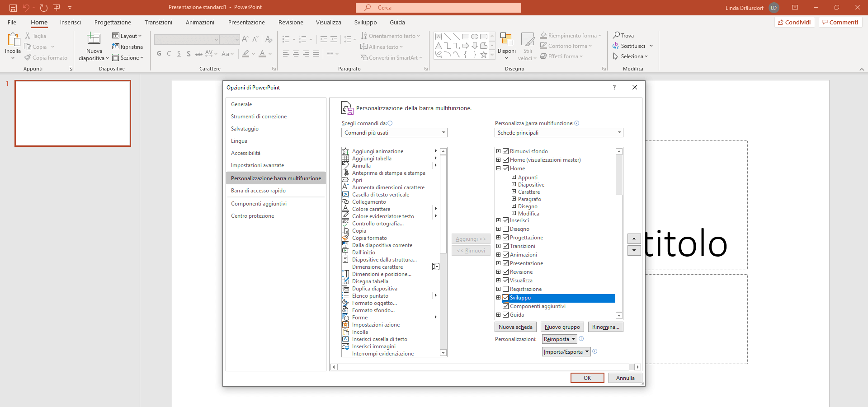Click the Cancella formattazione icon

point(269,39)
